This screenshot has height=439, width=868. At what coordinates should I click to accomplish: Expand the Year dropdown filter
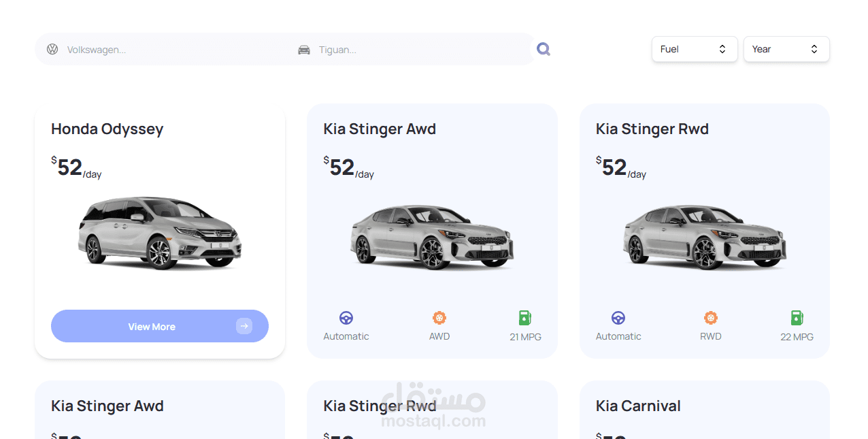tap(786, 49)
